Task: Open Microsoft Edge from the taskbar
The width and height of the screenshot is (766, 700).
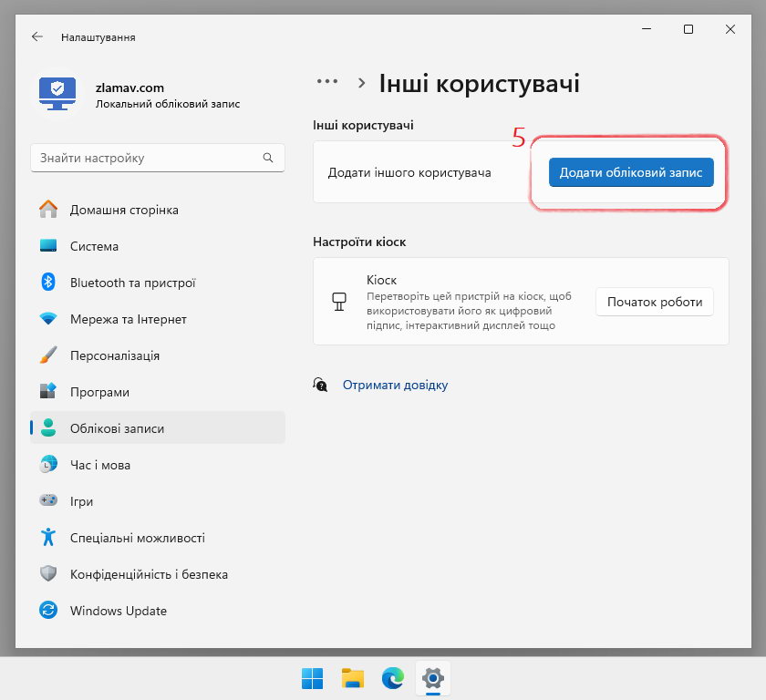Action: click(x=392, y=678)
